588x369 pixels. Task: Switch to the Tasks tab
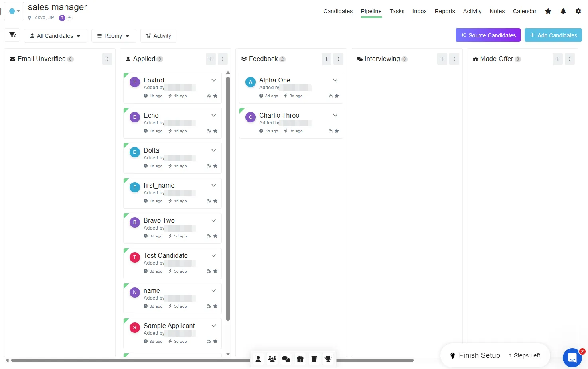[397, 11]
